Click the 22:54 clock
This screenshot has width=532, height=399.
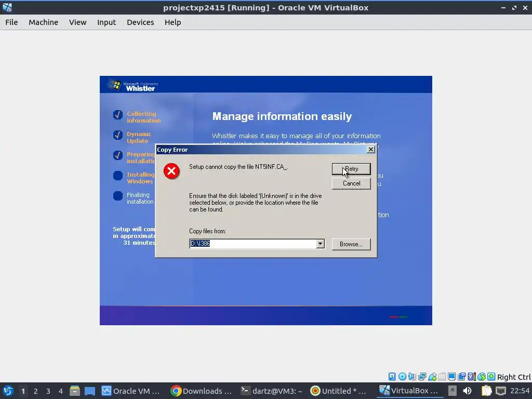[520, 391]
